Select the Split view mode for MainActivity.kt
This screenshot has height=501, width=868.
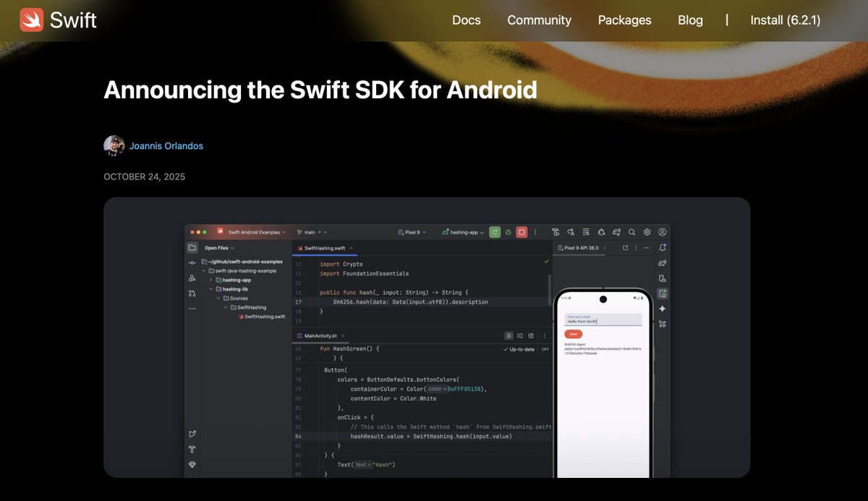pyautogui.click(x=519, y=335)
